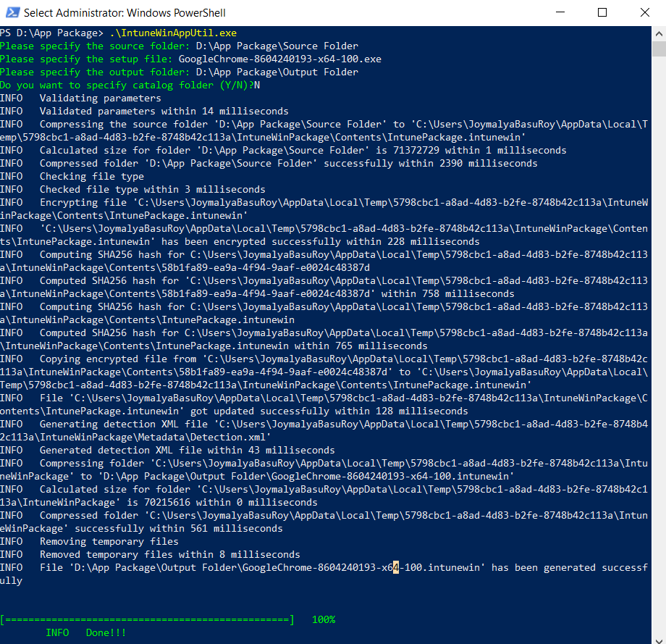Viewport: 666px width, 644px height.
Task: Click the scrollbar up arrow
Action: (x=658, y=33)
